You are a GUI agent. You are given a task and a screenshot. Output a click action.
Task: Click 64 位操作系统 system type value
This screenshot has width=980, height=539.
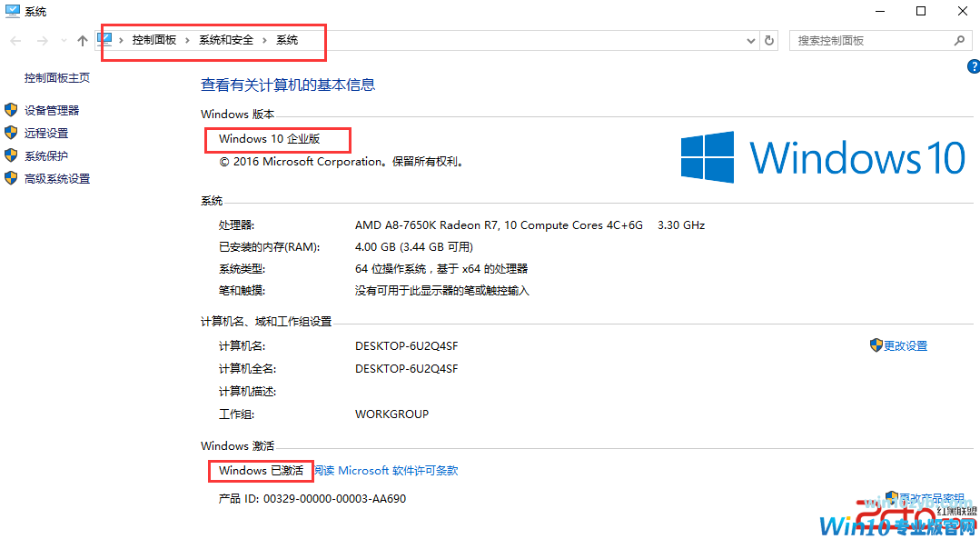[441, 269]
